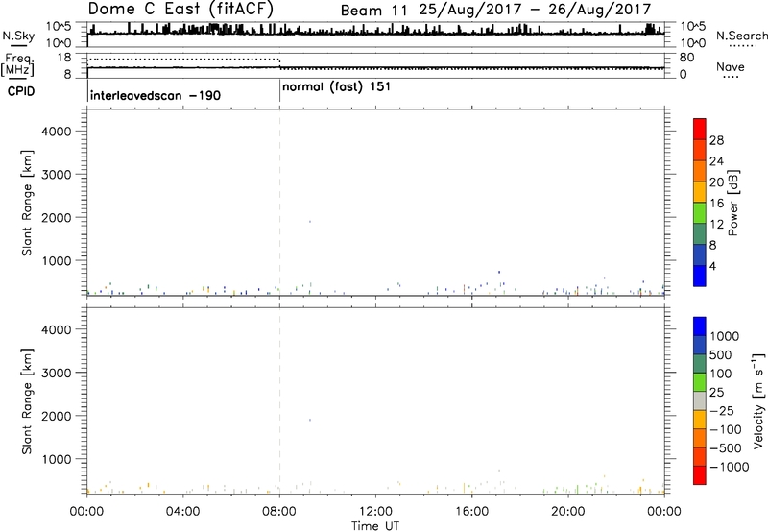The width and height of the screenshot is (768, 532).
Task: Click the 'Beam 11' label
Action: (373, 11)
